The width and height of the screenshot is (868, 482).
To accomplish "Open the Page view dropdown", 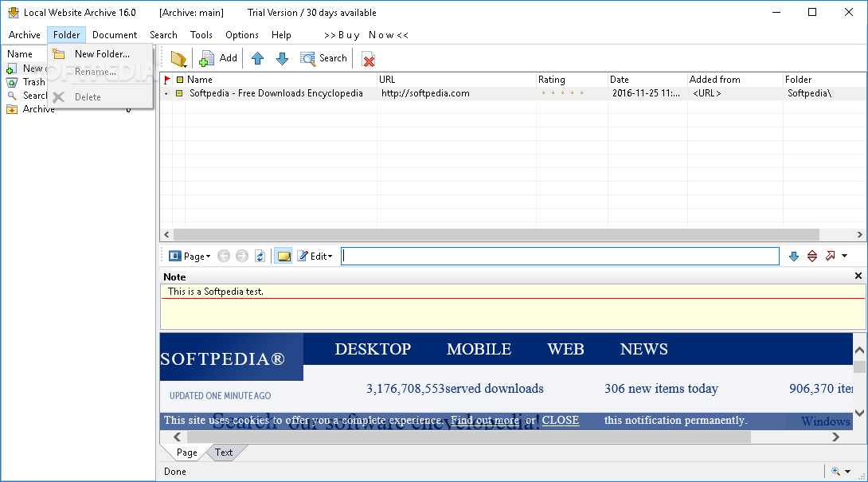I will (x=190, y=256).
